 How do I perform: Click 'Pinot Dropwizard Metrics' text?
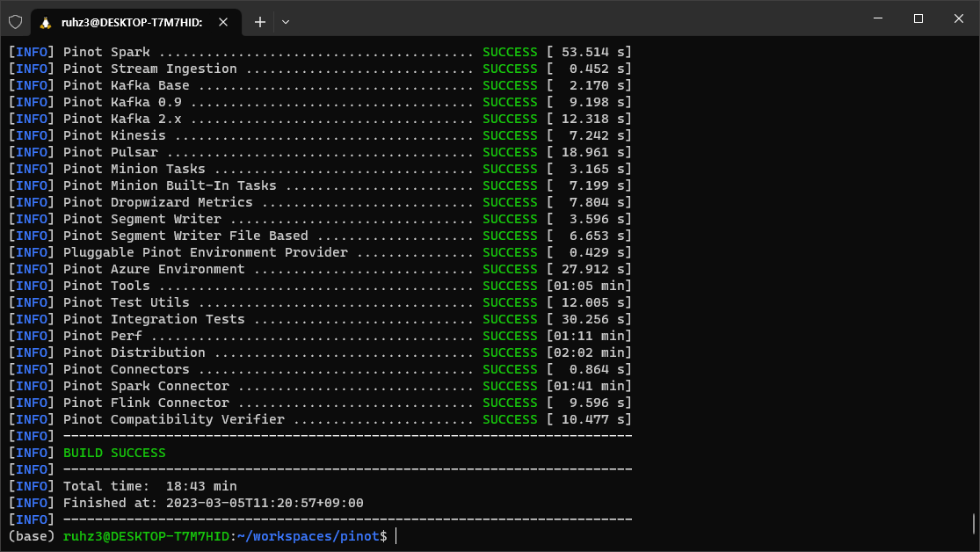click(158, 202)
